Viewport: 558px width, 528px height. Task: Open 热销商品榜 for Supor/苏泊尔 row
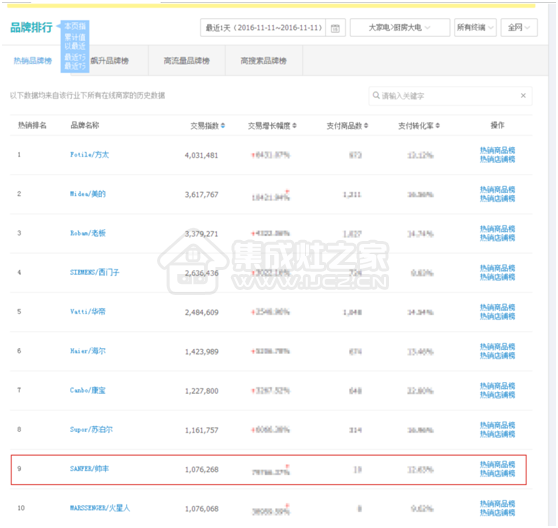[497, 425]
